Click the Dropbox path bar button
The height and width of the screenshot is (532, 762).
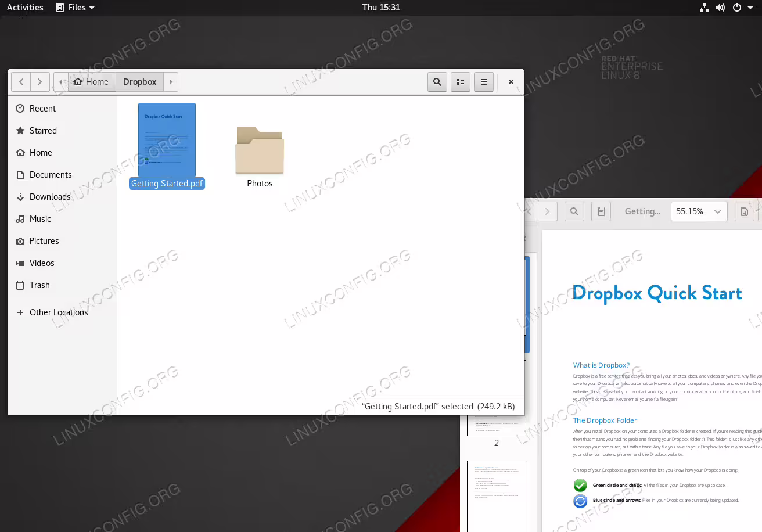[x=140, y=82]
